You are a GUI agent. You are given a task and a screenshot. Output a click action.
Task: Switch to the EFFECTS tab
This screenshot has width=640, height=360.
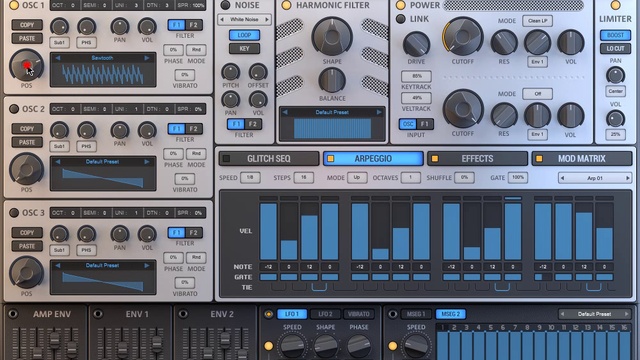(x=477, y=158)
